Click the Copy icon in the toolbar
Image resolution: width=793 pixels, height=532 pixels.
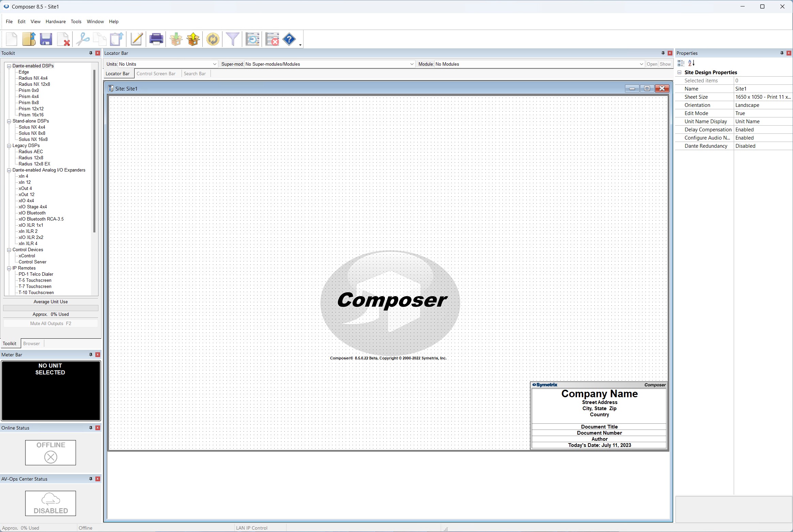(99, 39)
